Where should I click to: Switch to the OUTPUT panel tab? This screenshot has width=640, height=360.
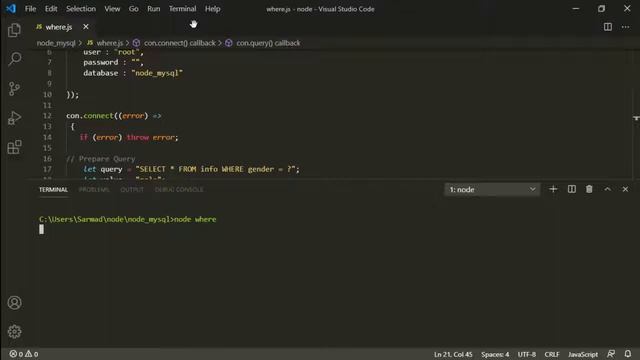point(132,190)
